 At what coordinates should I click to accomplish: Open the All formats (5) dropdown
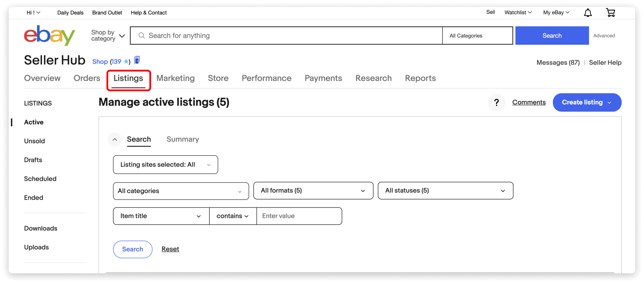pos(313,191)
